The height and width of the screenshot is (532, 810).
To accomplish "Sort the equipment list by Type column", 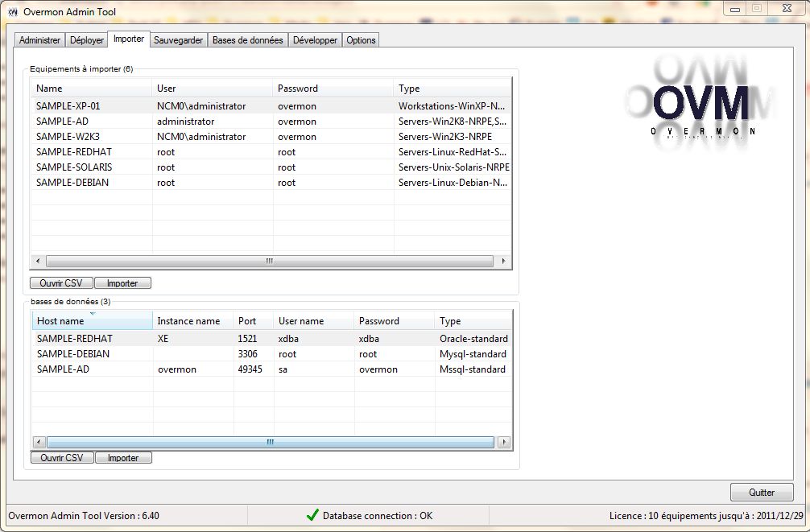I will (451, 89).
